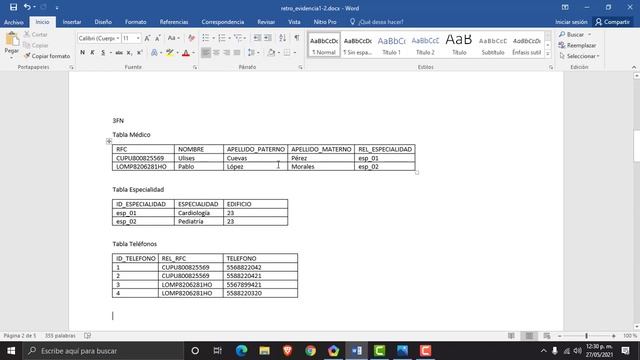Screen dimensions: 640x360
Task: Toggle subscript formatting
Action: [x=129, y=52]
